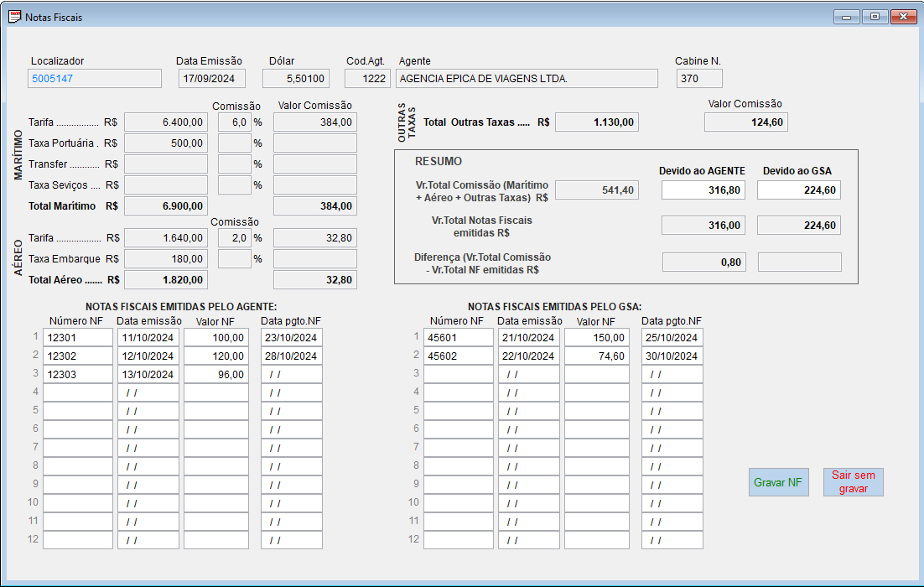The width and height of the screenshot is (924, 587).
Task: Select agent row 4 Número NF field
Action: (x=77, y=392)
